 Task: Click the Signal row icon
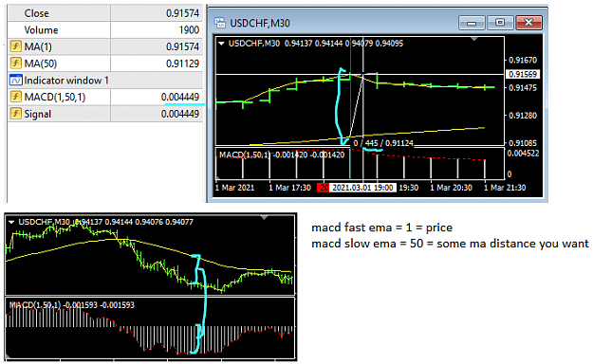tap(15, 114)
